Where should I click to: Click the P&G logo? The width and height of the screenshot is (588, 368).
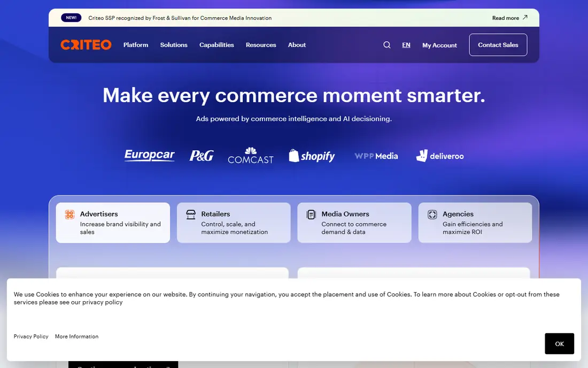202,156
